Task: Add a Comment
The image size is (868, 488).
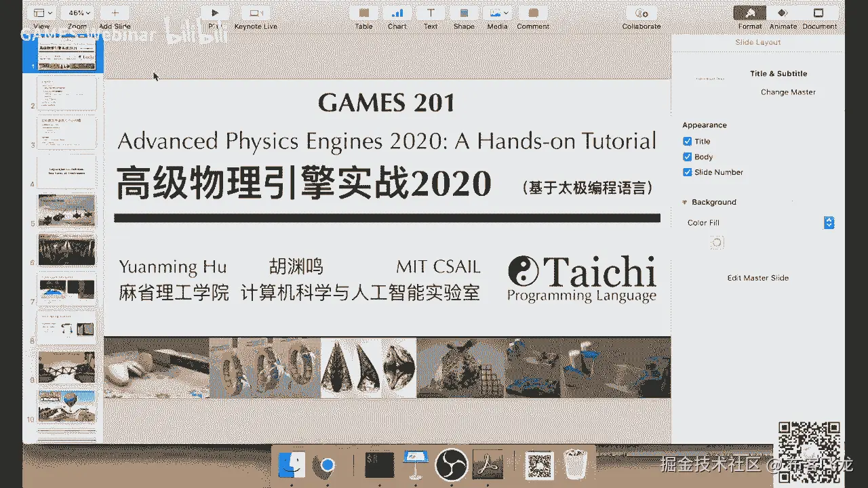Action: (533, 13)
